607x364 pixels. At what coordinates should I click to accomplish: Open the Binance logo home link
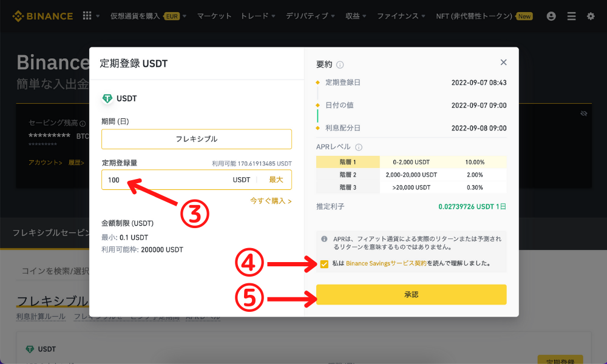pos(42,16)
